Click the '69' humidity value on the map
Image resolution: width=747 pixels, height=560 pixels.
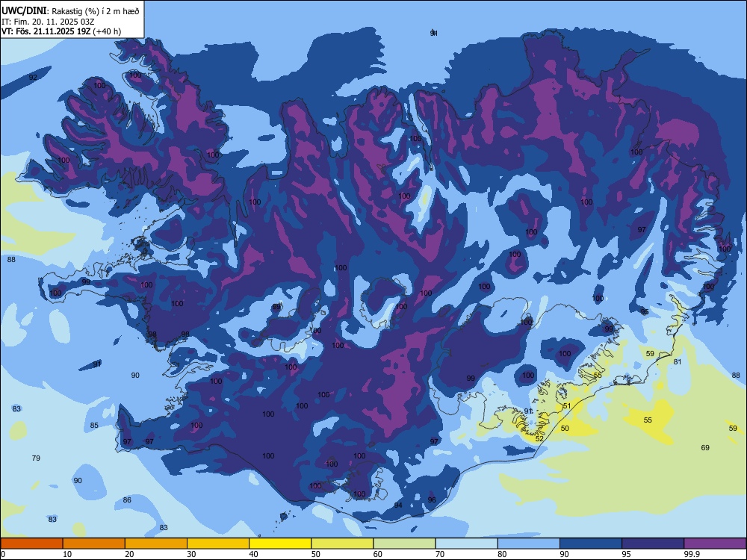click(705, 447)
